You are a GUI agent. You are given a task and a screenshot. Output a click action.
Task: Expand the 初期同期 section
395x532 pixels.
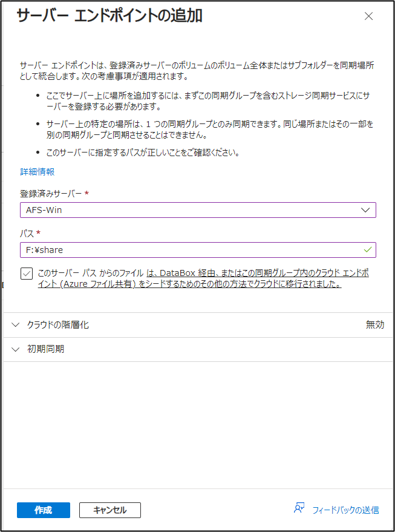point(198,349)
